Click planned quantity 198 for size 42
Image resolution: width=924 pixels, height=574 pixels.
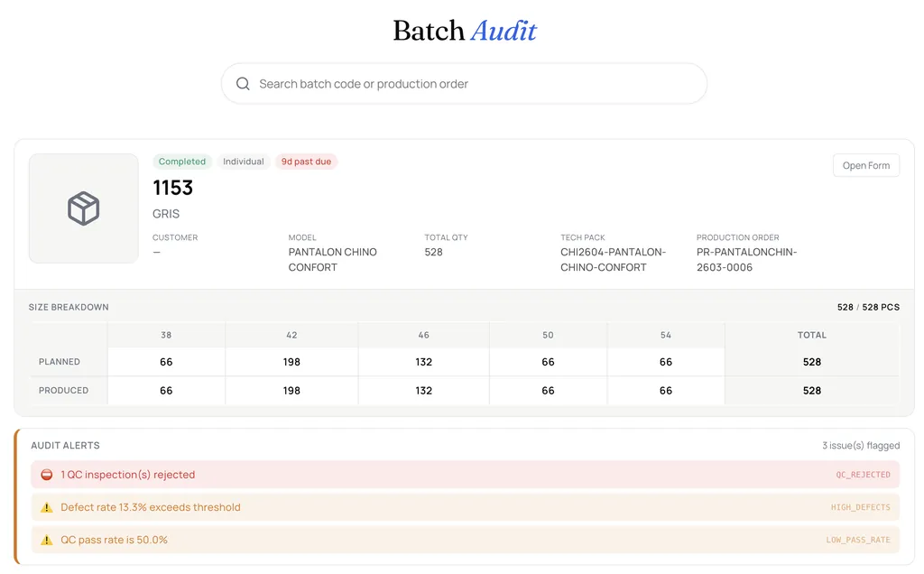pyautogui.click(x=291, y=362)
